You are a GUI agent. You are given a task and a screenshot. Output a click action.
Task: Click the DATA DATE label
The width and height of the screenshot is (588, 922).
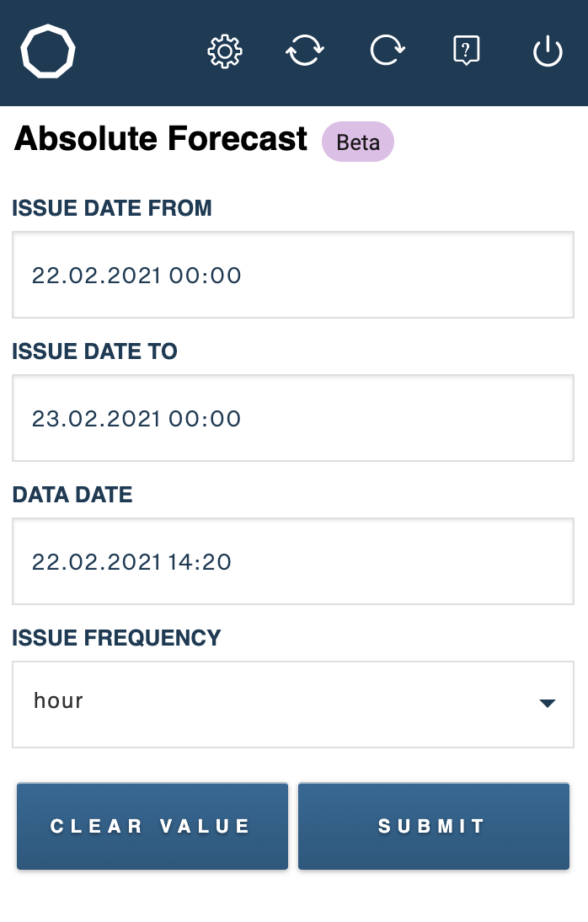[x=72, y=495]
